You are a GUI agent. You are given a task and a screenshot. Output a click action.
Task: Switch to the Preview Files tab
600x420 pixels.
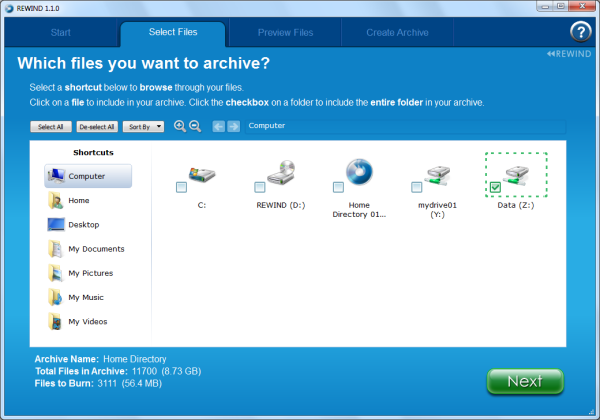tap(285, 33)
